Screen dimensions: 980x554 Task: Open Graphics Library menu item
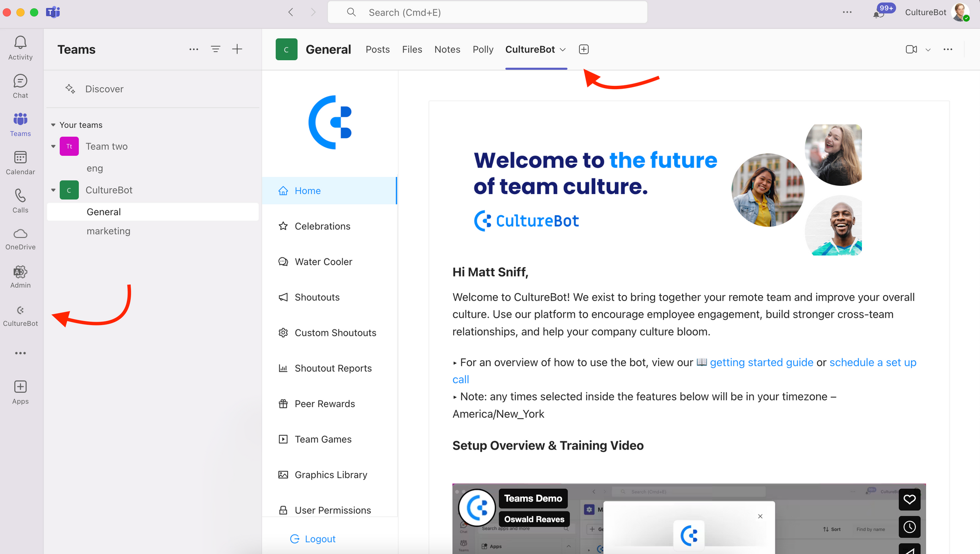point(329,475)
